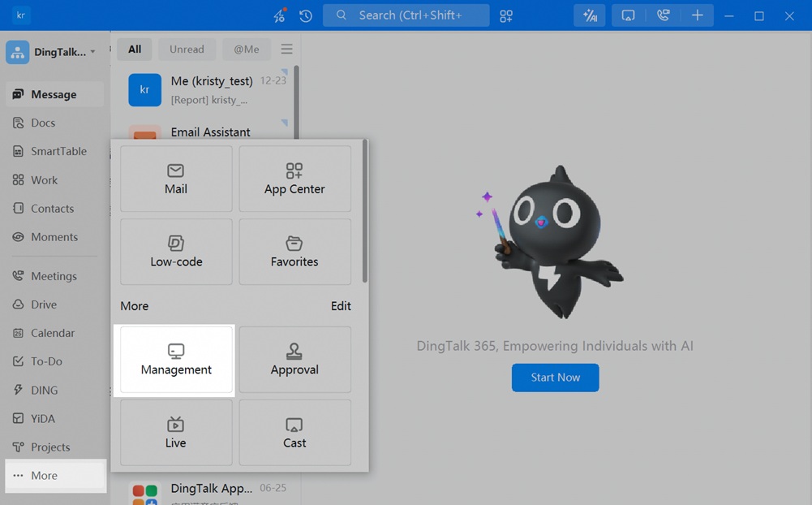Start a call with the phone icon
This screenshot has height=505, width=812.
click(664, 15)
